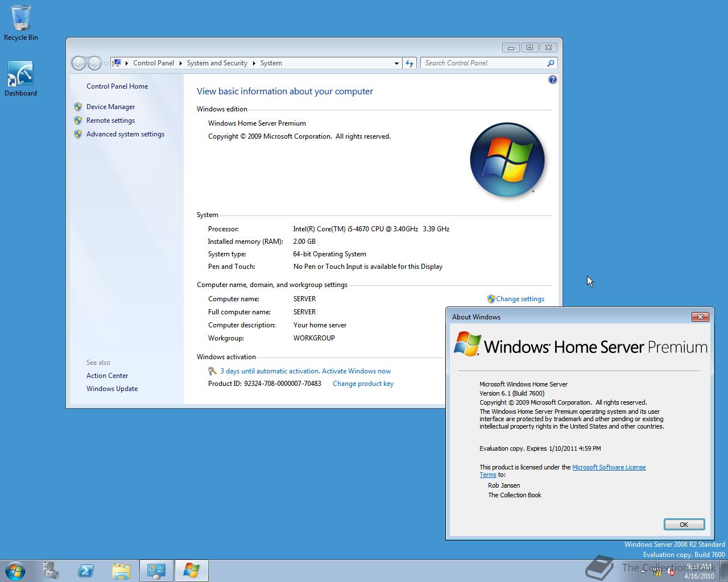This screenshot has width=728, height=582.
Task: Show hidden tray icons arrow
Action: (x=643, y=571)
